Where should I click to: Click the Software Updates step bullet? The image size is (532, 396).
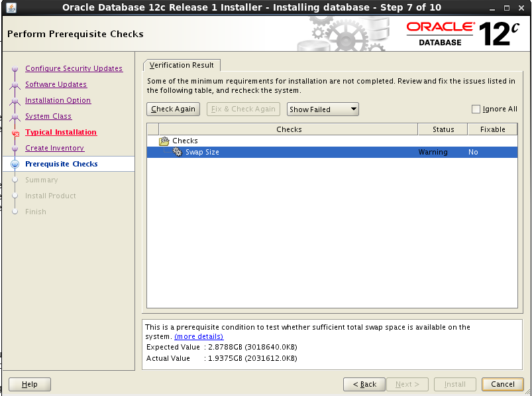pos(15,84)
